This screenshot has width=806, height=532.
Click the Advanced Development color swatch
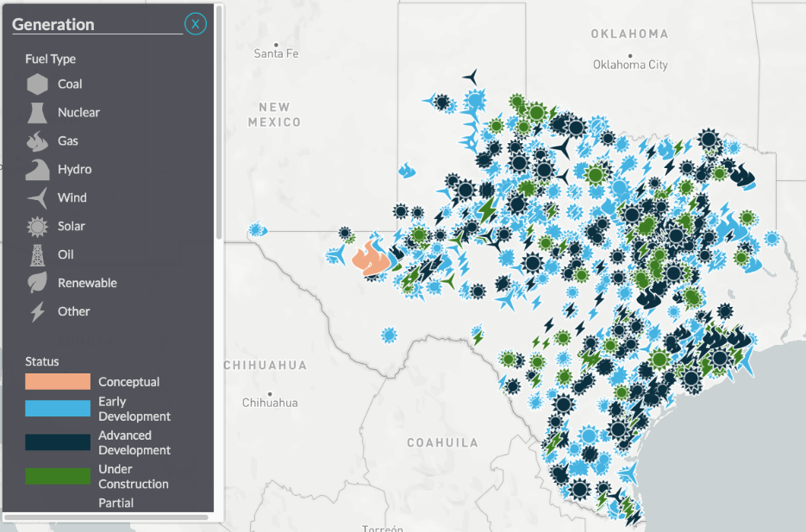pos(59,441)
